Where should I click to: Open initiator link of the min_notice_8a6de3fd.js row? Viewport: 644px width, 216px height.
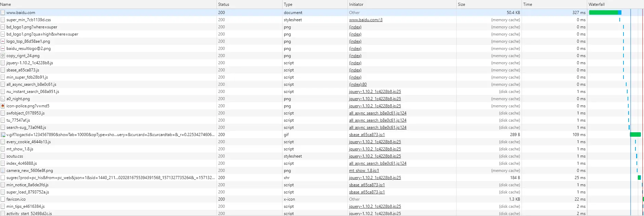pos(367,185)
